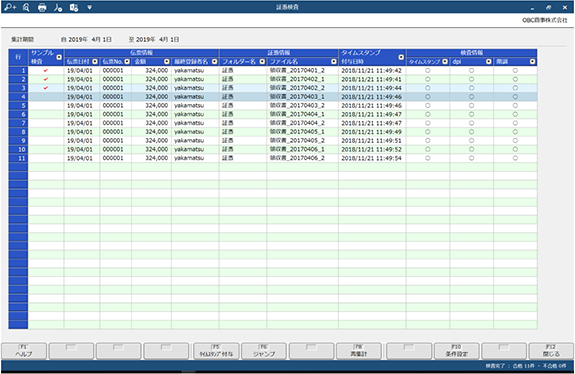
Task: Click the dpi result circle in row 1
Action: [x=472, y=70]
